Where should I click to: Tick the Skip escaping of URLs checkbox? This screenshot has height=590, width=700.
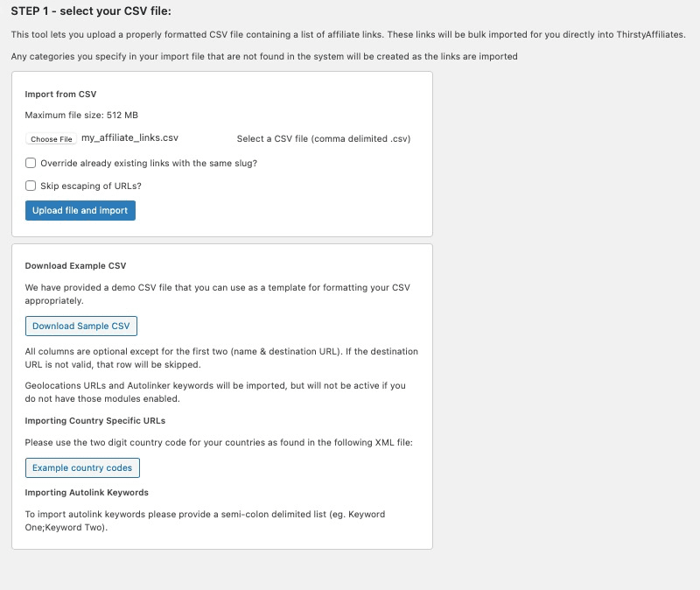pyautogui.click(x=31, y=186)
